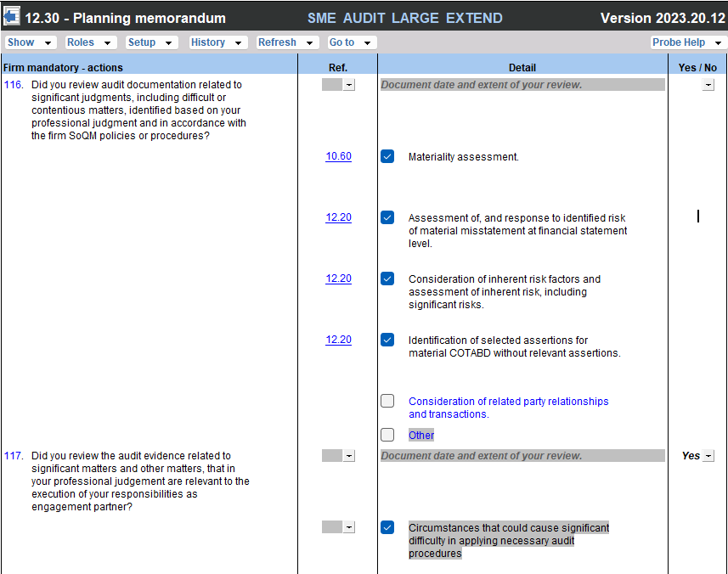This screenshot has height=574, width=728.
Task: Click the Version 2023.20.12 label
Action: click(x=663, y=18)
